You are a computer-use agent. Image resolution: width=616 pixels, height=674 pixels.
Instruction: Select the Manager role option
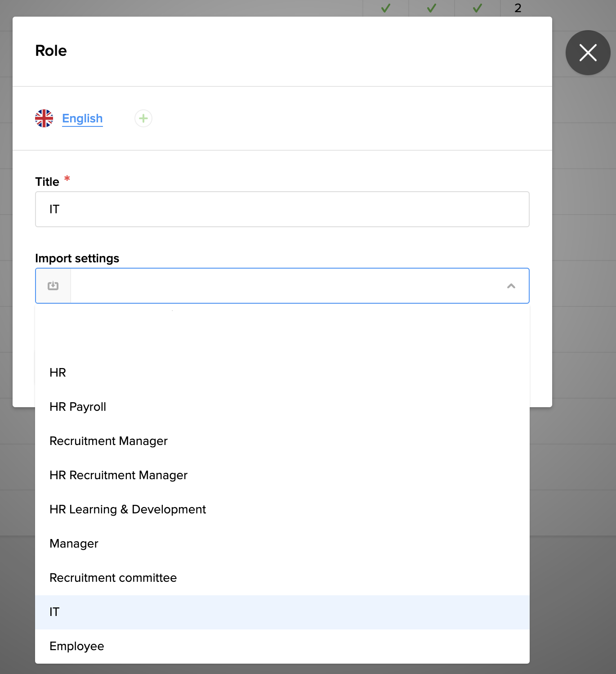(x=74, y=544)
